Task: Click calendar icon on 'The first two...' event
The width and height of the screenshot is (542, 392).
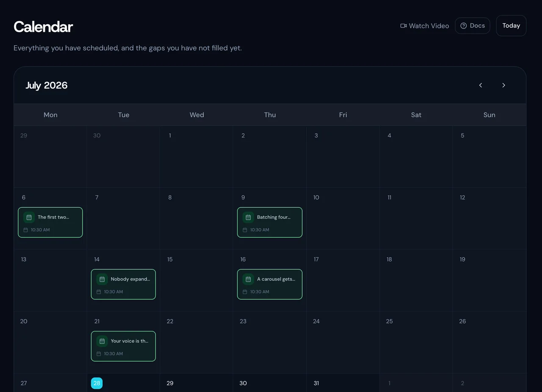Action: pyautogui.click(x=29, y=217)
